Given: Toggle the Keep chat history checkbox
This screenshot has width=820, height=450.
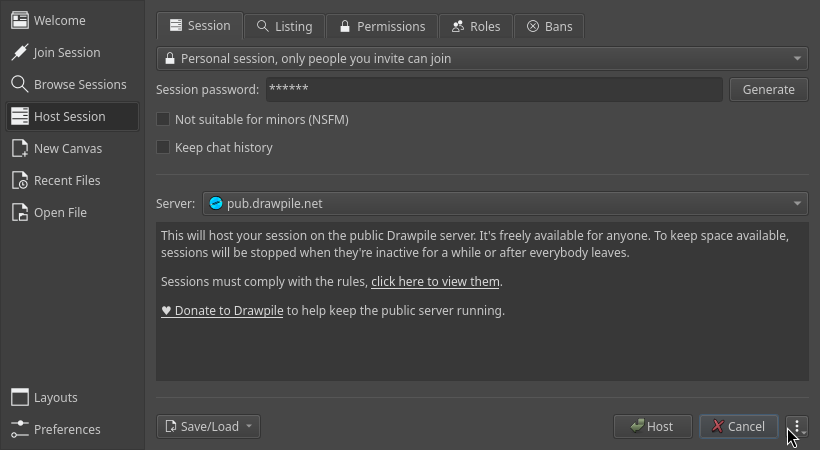Looking at the screenshot, I should (163, 148).
